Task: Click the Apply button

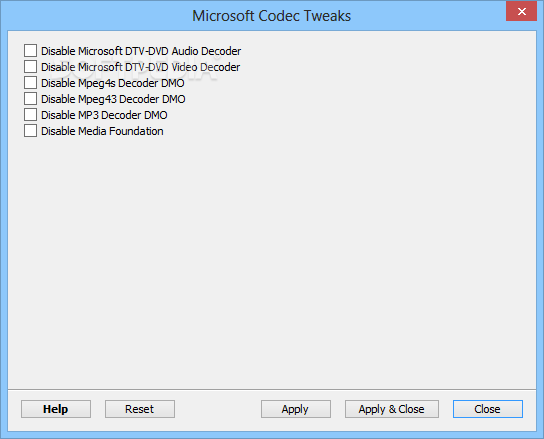Action: coord(296,409)
